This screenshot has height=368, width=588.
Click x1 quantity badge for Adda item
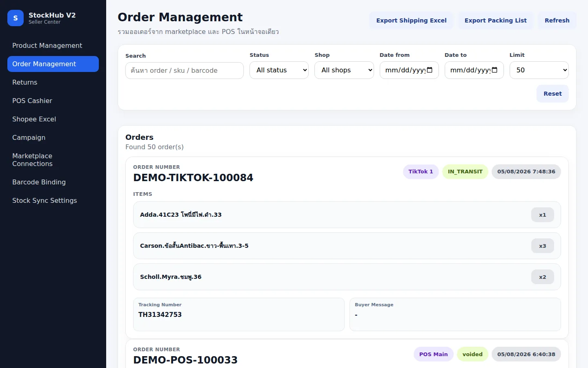point(542,215)
